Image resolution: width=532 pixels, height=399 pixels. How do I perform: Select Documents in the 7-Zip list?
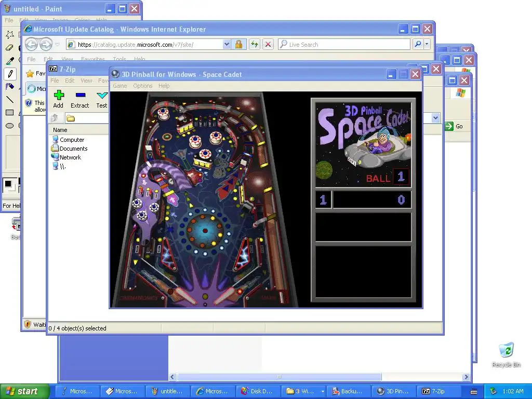pos(70,148)
